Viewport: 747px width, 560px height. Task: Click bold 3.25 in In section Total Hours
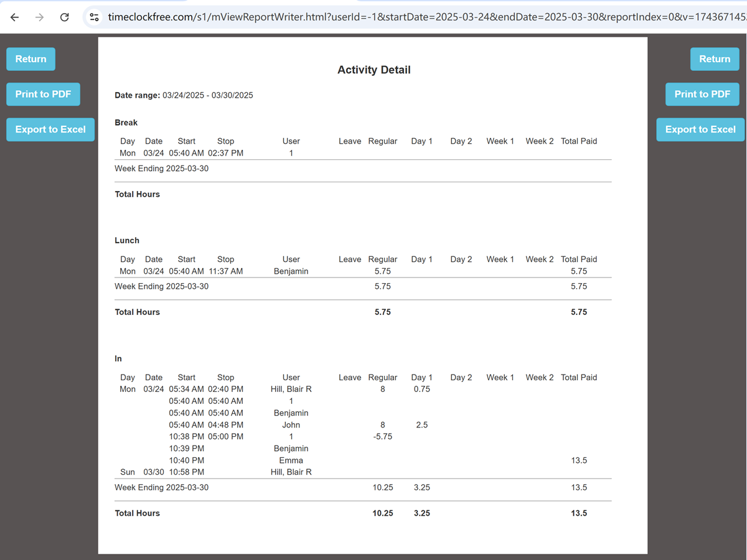pyautogui.click(x=422, y=513)
